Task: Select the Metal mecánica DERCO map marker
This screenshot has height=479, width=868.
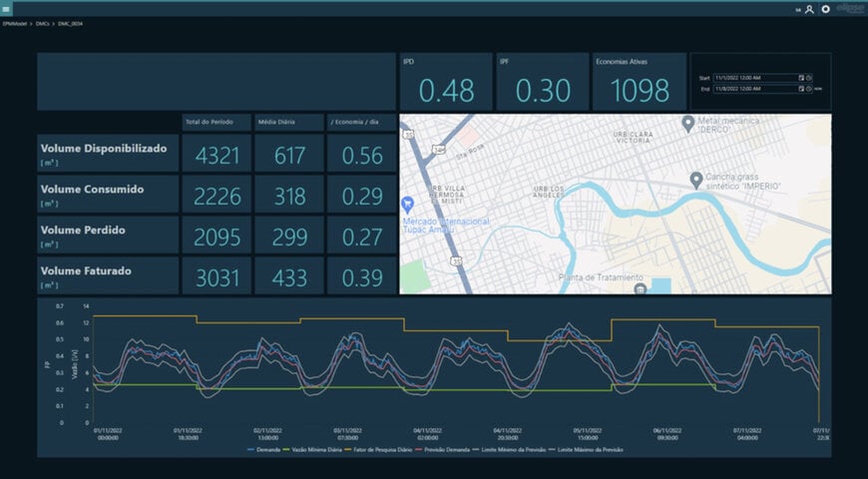Action: click(x=687, y=122)
